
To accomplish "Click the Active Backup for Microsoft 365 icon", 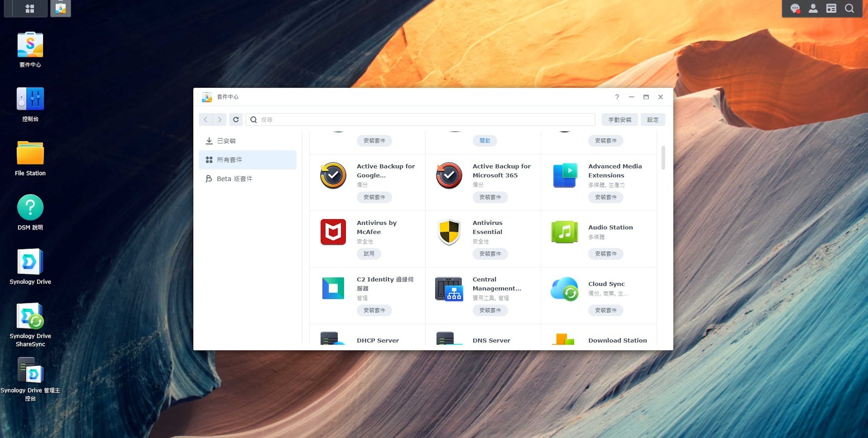I will (x=449, y=175).
